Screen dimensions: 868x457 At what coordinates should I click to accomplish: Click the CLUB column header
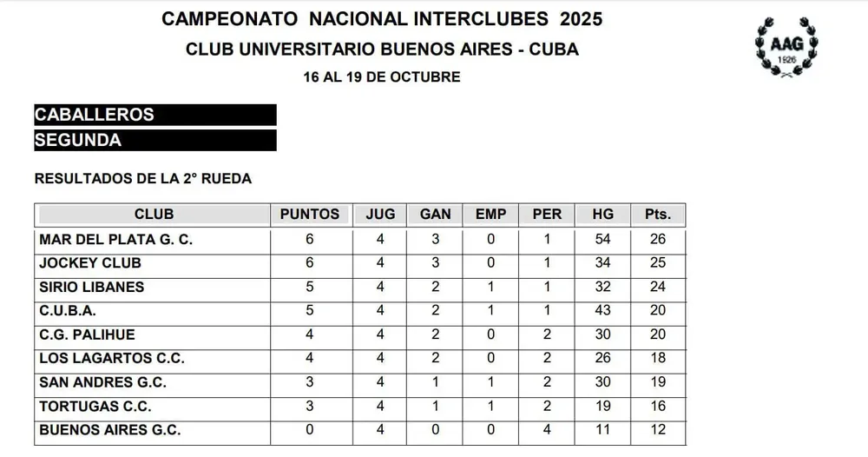click(x=154, y=215)
